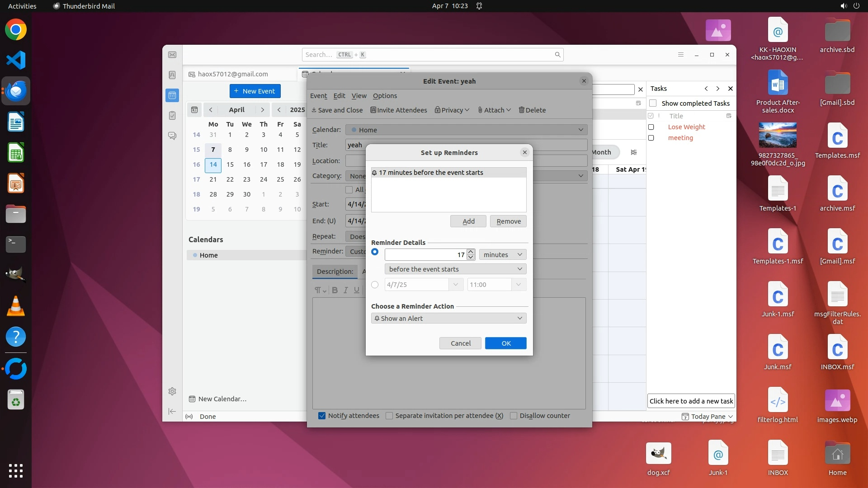Open the Mail space icon in the sidebar

(x=172, y=55)
